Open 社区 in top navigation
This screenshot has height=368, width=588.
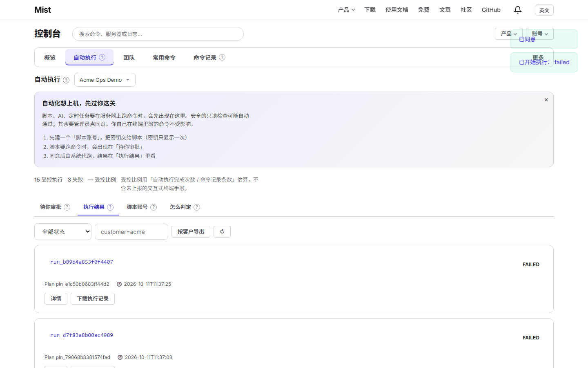pos(466,10)
